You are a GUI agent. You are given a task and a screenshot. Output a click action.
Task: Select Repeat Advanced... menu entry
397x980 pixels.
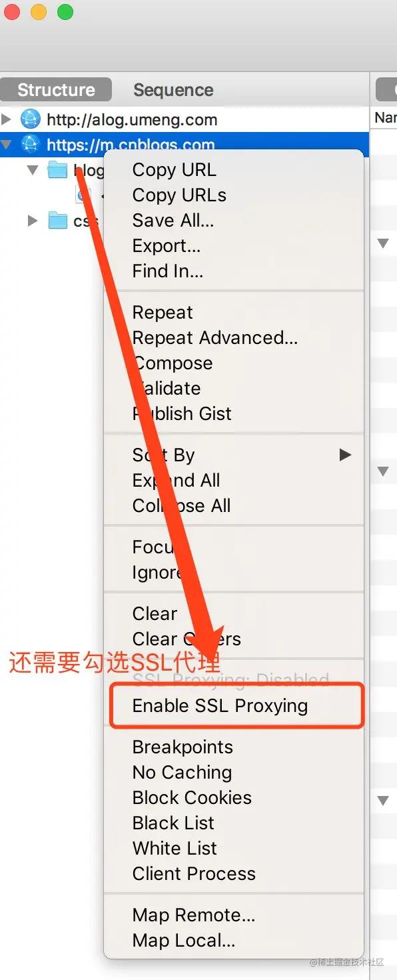pos(215,337)
